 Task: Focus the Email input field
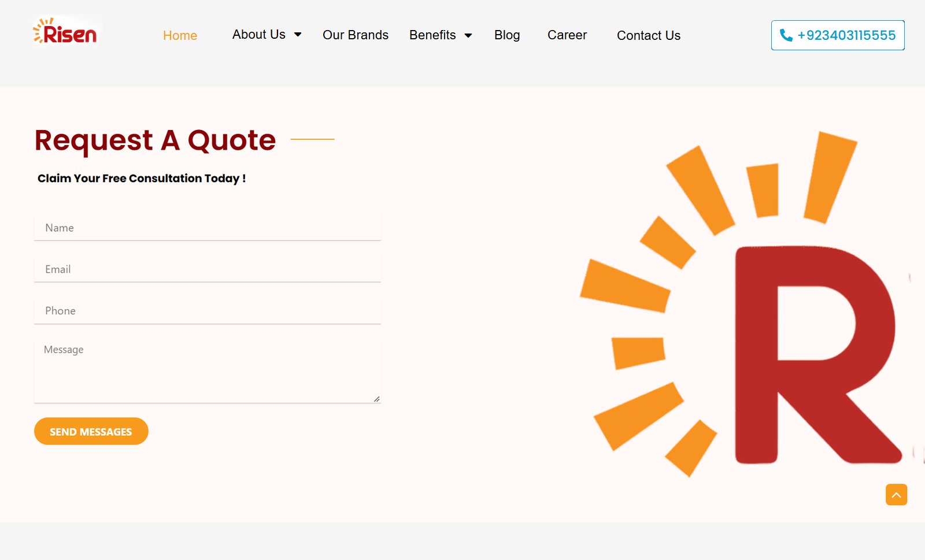point(208,269)
